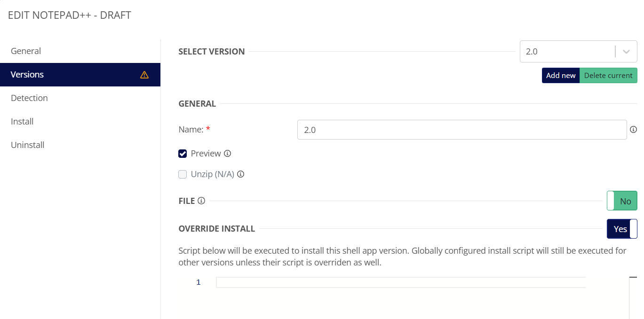Click the Delete current button

click(x=608, y=76)
